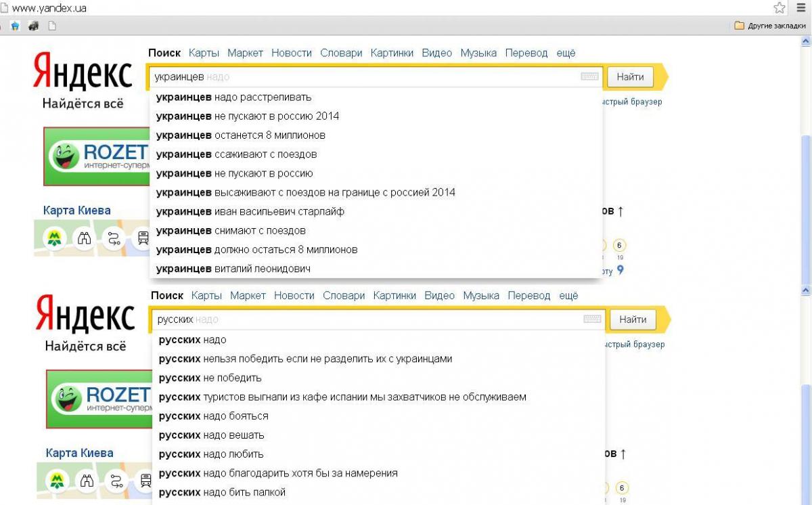Select suggestion 'русских не победить'
Viewport: 812px width, 505px height.
tap(379, 378)
